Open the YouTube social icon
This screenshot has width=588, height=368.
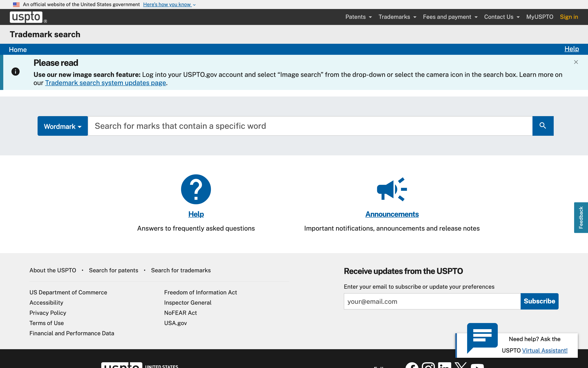click(477, 365)
